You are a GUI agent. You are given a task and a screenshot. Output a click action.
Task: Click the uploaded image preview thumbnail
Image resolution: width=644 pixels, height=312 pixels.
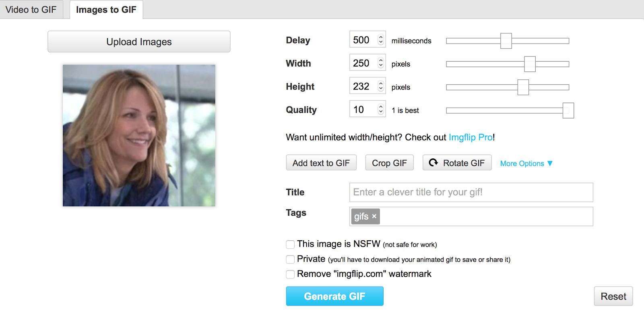139,135
